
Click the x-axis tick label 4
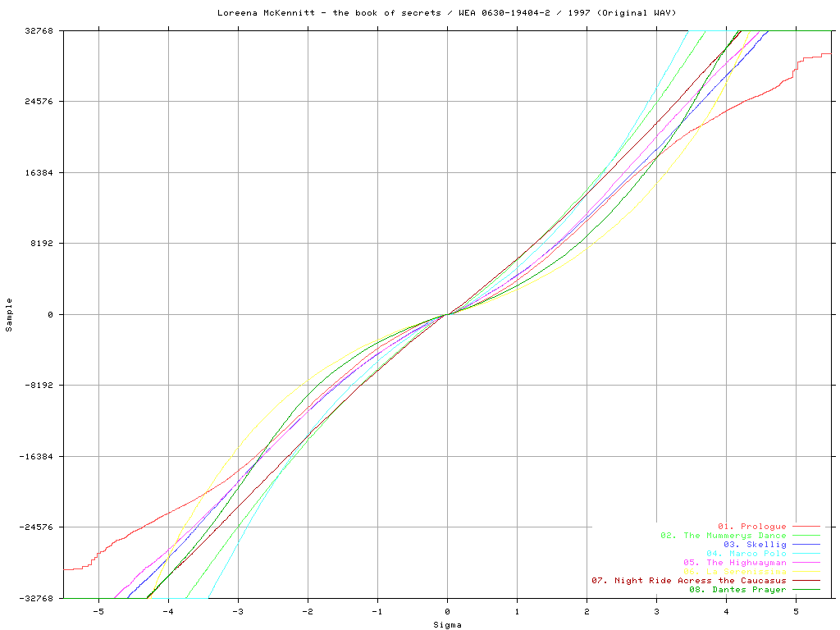point(726,611)
